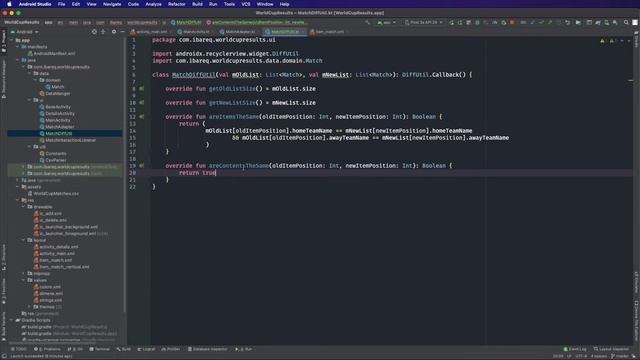Viewport: 640px width, 360px height.
Task: Click the undo arrow icon in toolbar
Action: pos(567,22)
